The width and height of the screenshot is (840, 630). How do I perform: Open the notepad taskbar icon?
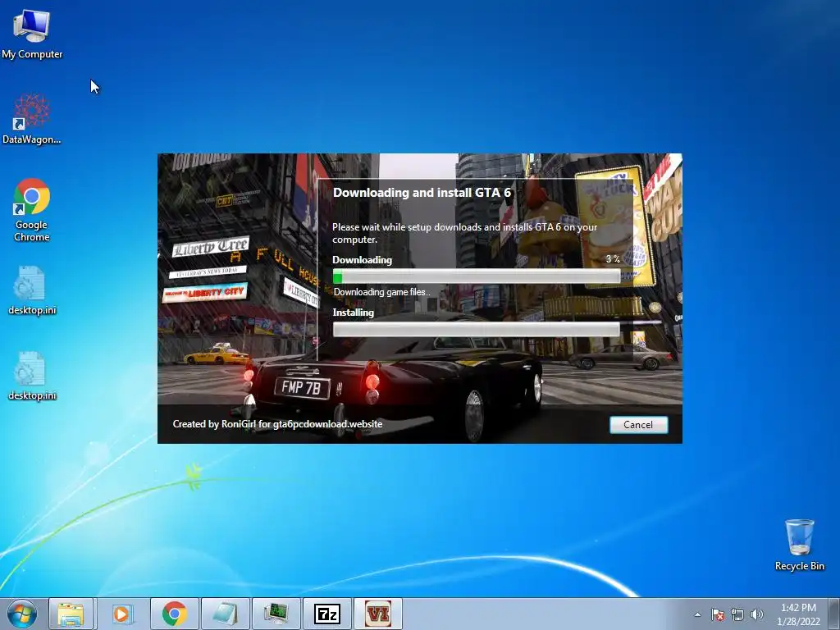(x=225, y=614)
